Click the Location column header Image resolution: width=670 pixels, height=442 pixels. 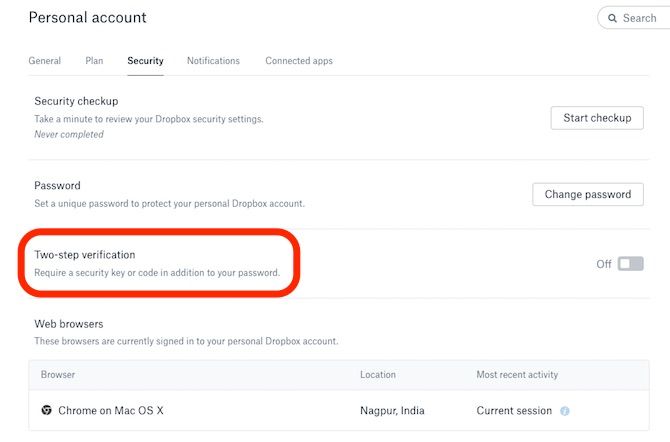pyautogui.click(x=378, y=374)
